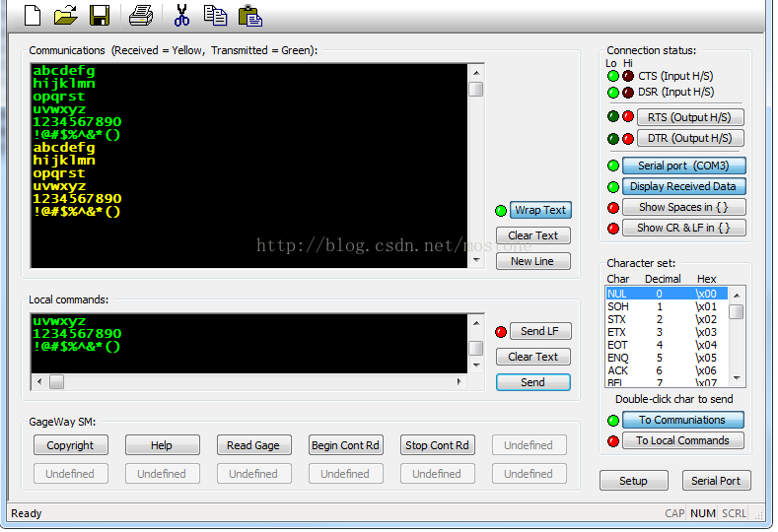Click green LED next to Wrap Text

point(501,211)
